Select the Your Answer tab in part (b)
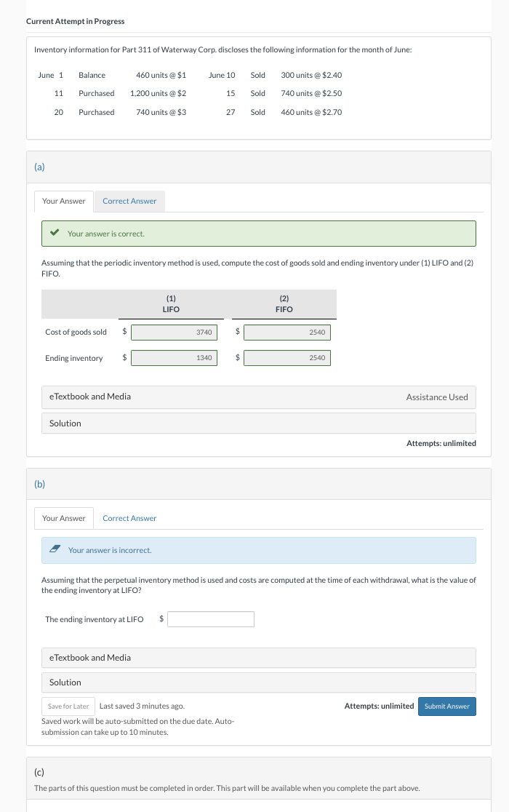This screenshot has width=509, height=812. pos(64,518)
